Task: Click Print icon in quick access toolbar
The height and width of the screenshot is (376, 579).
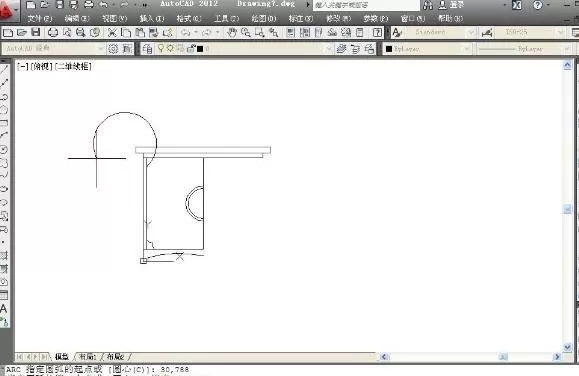Action: [89, 5]
